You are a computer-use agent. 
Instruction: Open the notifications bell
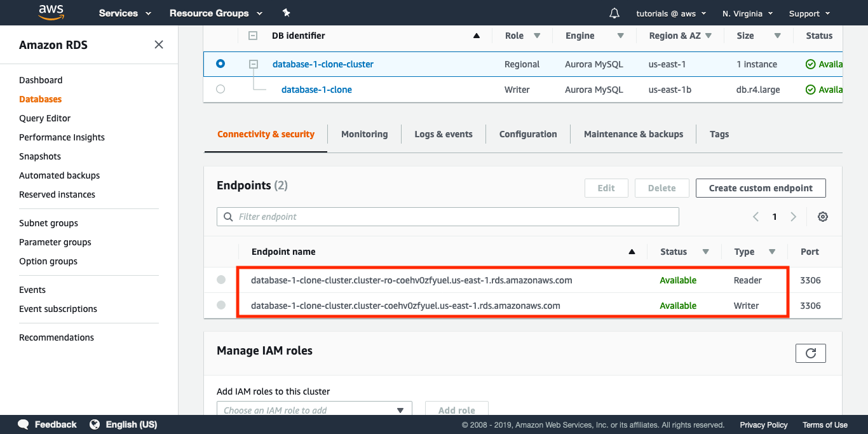[x=614, y=13]
